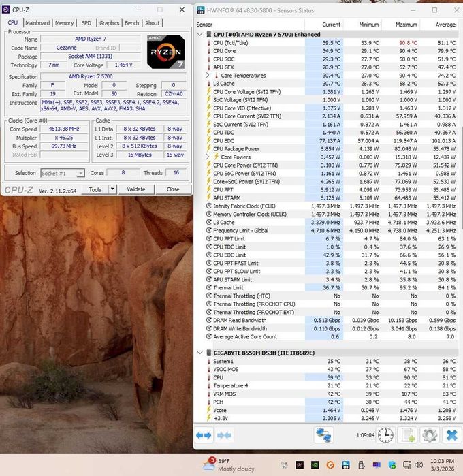Click the Maximum column header
Viewport: 463px width, 476px height.
click(x=401, y=25)
